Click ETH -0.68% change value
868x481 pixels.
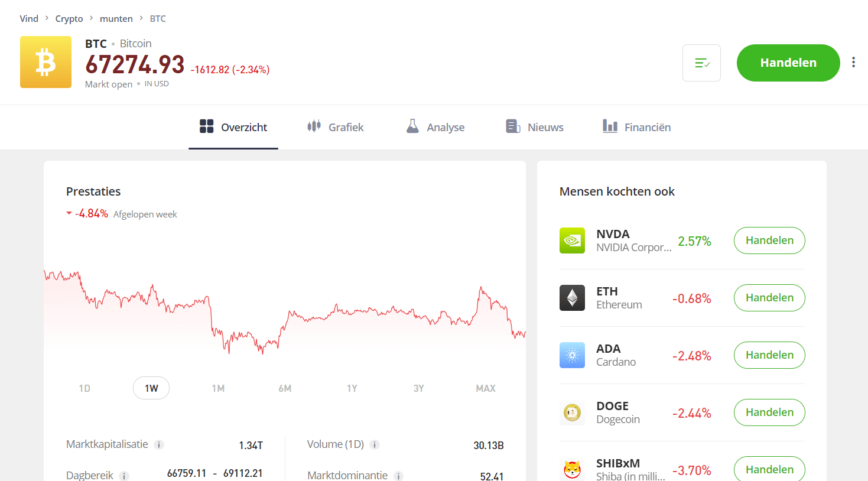pyautogui.click(x=692, y=298)
